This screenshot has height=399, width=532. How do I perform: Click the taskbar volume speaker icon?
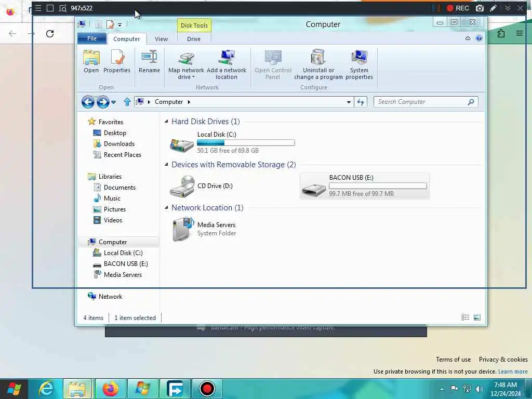pyautogui.click(x=480, y=389)
